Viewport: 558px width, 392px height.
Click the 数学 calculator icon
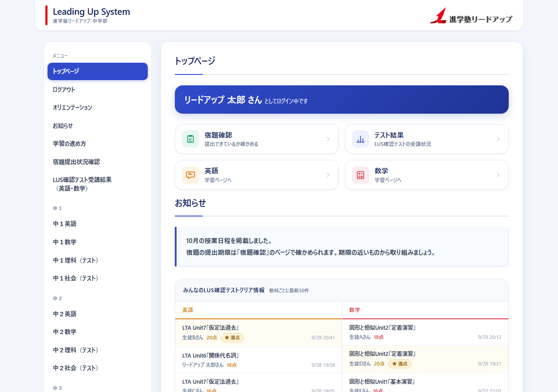tap(361, 175)
